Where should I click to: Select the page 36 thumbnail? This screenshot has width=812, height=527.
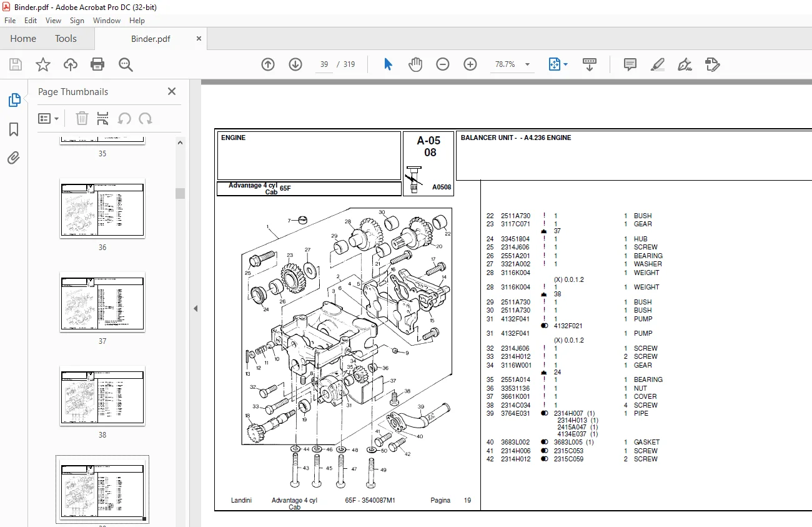tap(102, 208)
